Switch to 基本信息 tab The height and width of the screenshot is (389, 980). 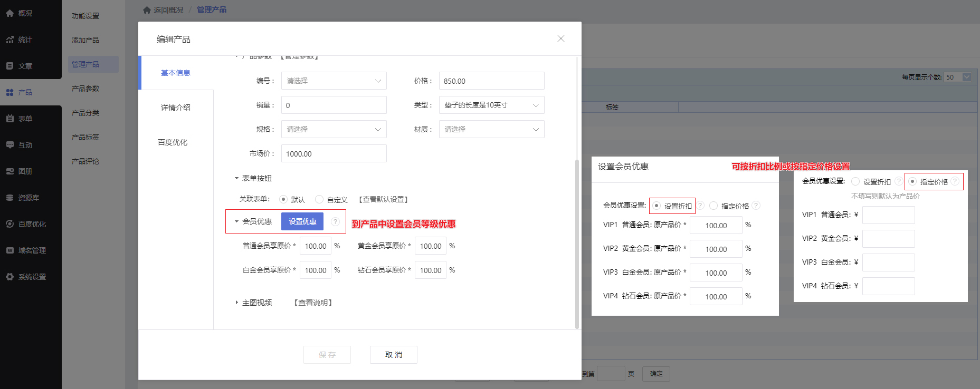click(x=176, y=73)
